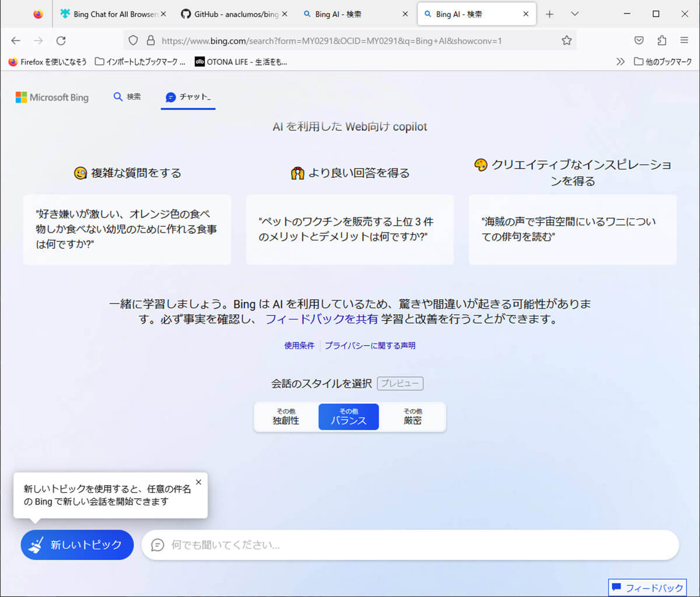This screenshot has height=597, width=700.
Task: Expand the list all tabs dropdown
Action: pyautogui.click(x=575, y=14)
